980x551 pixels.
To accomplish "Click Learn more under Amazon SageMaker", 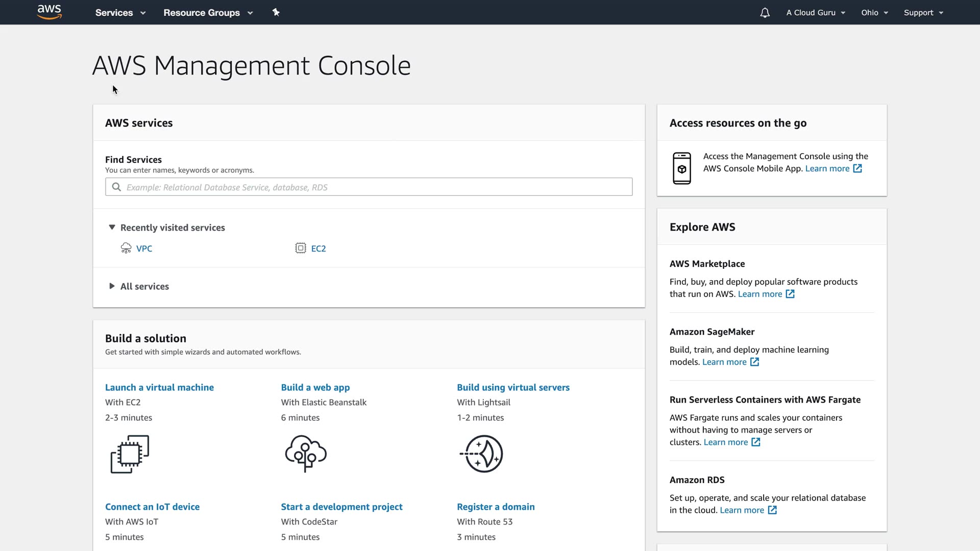I will click(724, 362).
